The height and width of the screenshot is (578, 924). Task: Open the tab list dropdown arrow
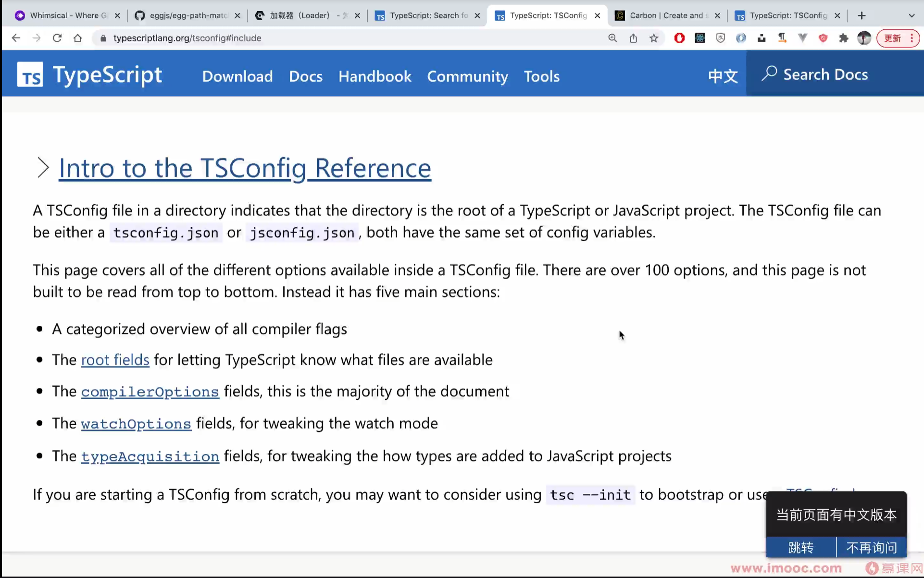[912, 15]
